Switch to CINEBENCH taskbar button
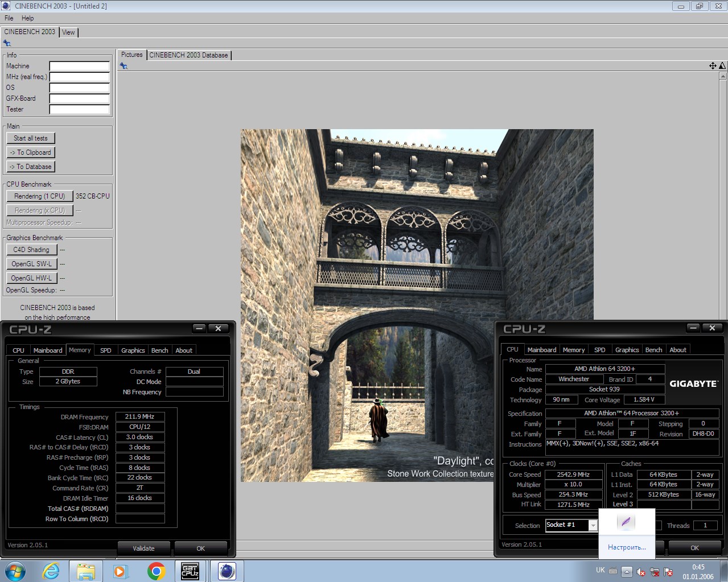This screenshot has width=728, height=582. point(227,571)
